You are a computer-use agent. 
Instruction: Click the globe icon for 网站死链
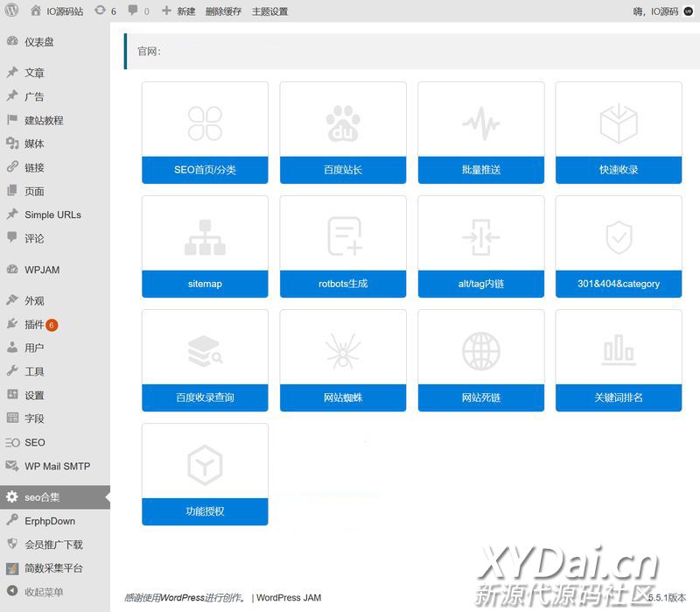pyautogui.click(x=480, y=351)
